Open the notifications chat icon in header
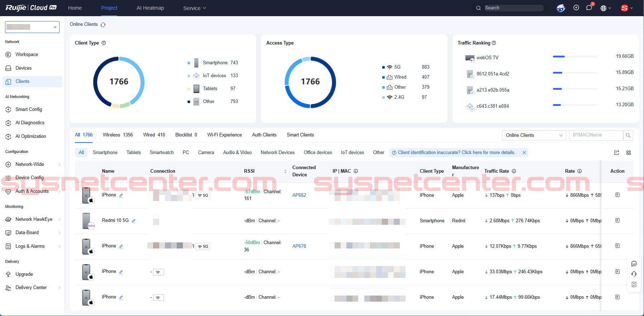Viewport: 644px width, 316px height. [589, 8]
